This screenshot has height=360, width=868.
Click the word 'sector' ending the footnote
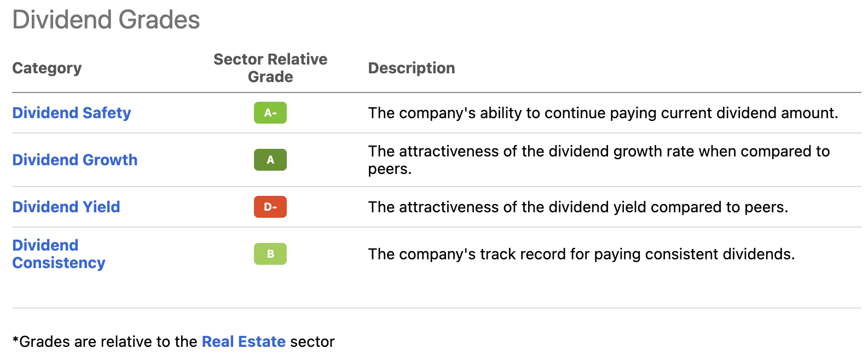click(312, 341)
